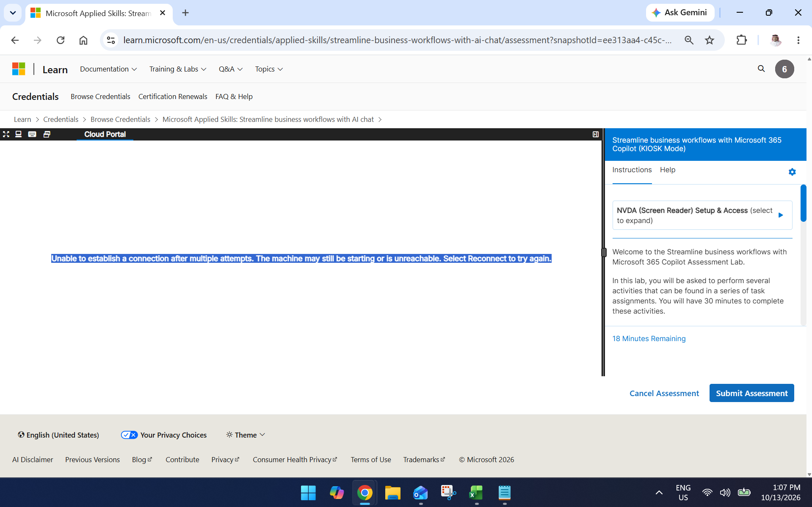This screenshot has height=507, width=812.
Task: Open the Certification Renewals link
Action: click(x=173, y=96)
